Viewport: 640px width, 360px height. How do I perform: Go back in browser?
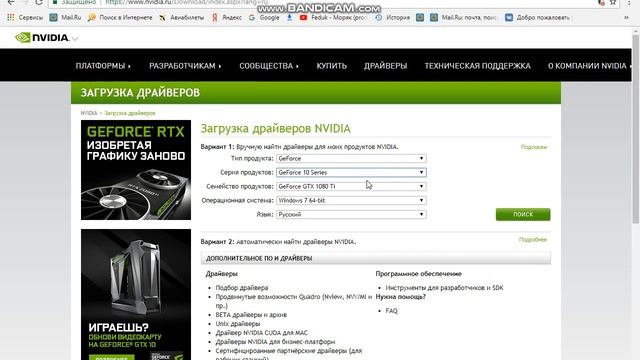pos(11,2)
